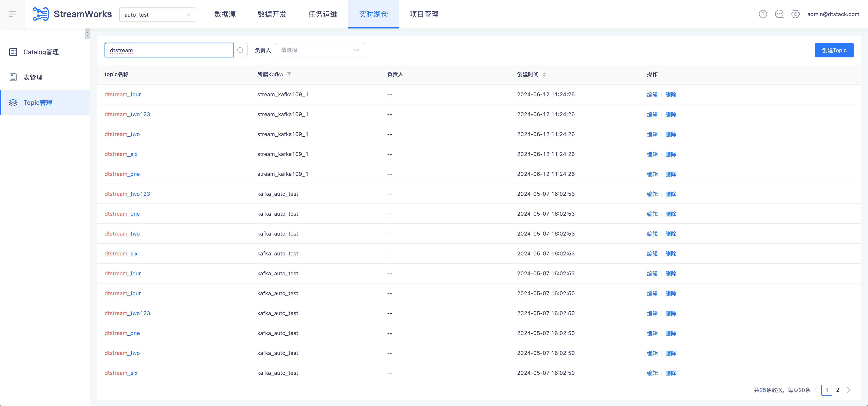This screenshot has width=868, height=406.
Task: Click the 表管理 sidebar icon
Action: (x=13, y=77)
